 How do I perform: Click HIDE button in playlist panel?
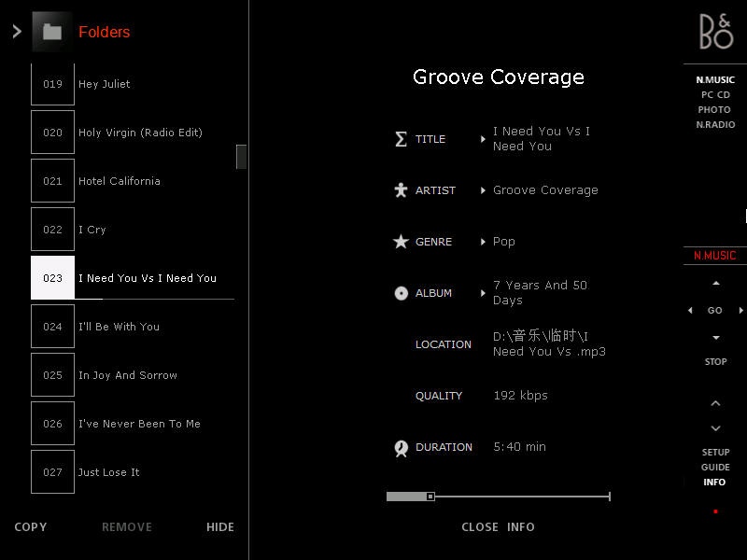[x=220, y=527]
